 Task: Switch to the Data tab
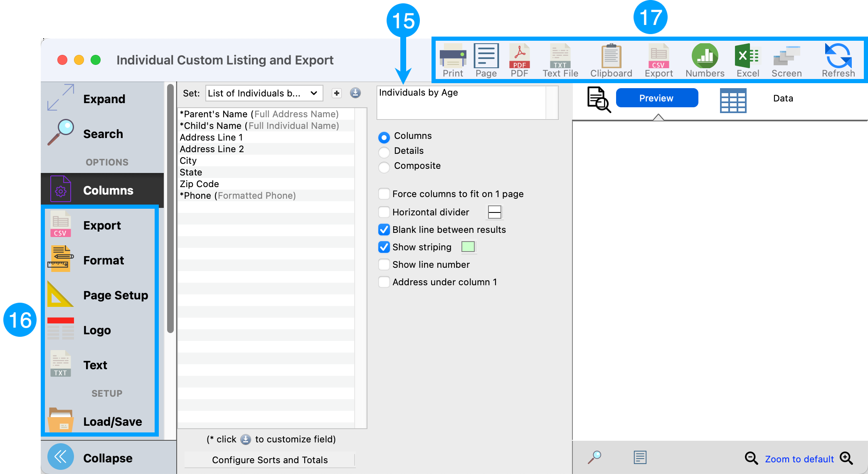coord(783,99)
